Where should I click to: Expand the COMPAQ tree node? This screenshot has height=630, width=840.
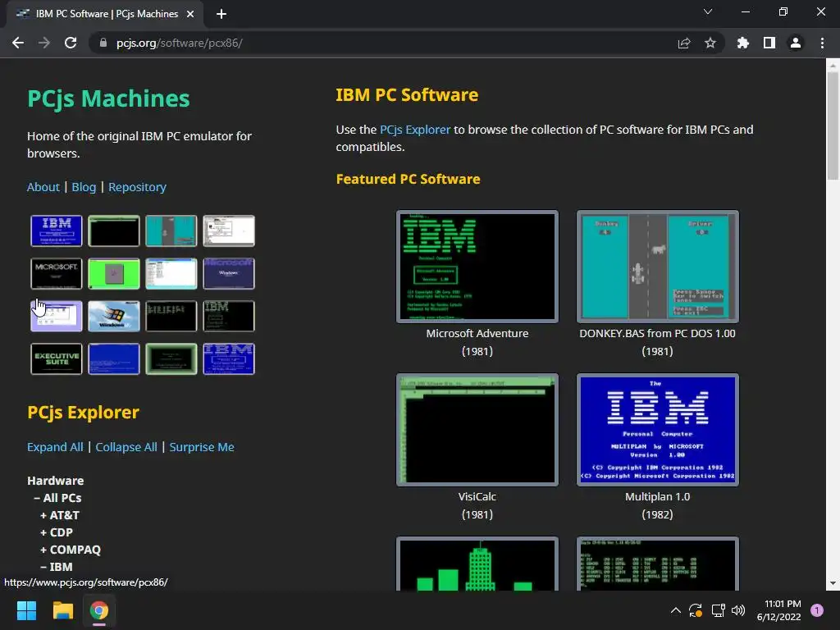coord(71,549)
